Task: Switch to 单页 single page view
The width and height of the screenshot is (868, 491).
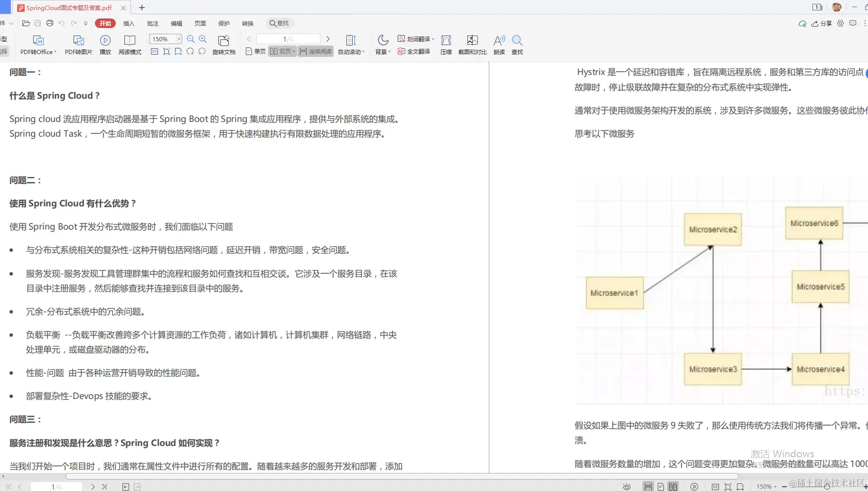Action: click(256, 51)
